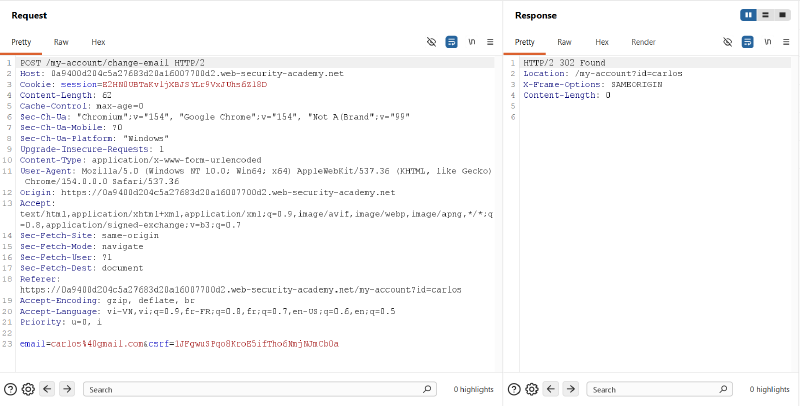
Task: Click the Sec-Ch-Ua-Platform "Windows" line
Action: click(x=94, y=138)
